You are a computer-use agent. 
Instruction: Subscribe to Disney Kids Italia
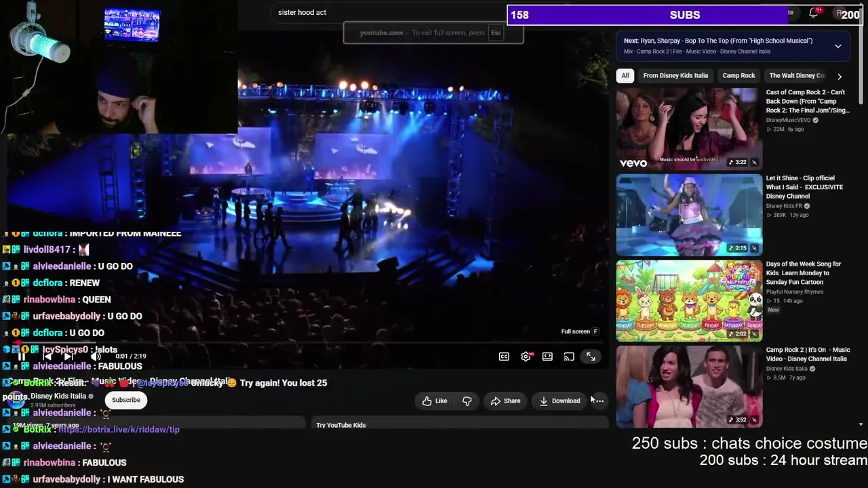pyautogui.click(x=126, y=400)
